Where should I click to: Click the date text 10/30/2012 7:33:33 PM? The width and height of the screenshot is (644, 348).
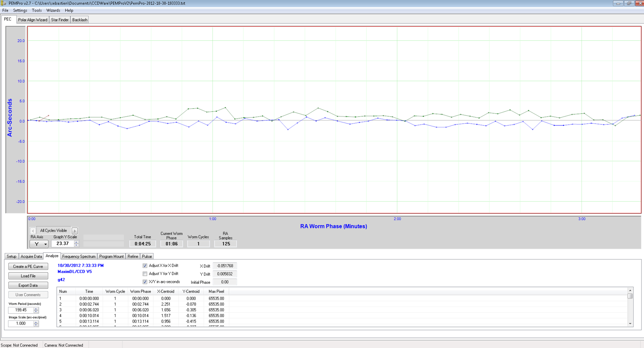pyautogui.click(x=80, y=266)
